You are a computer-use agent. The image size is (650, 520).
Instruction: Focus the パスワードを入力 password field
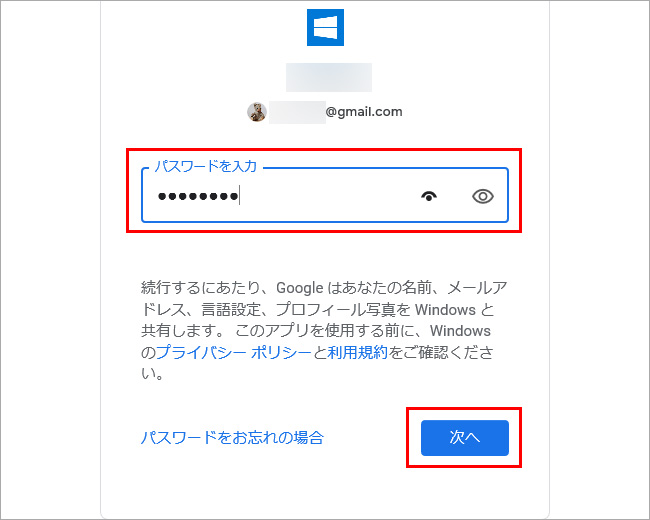click(x=325, y=195)
